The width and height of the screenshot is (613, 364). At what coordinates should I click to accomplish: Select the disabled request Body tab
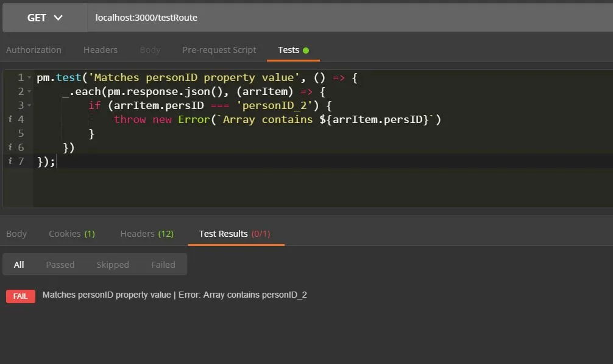150,50
